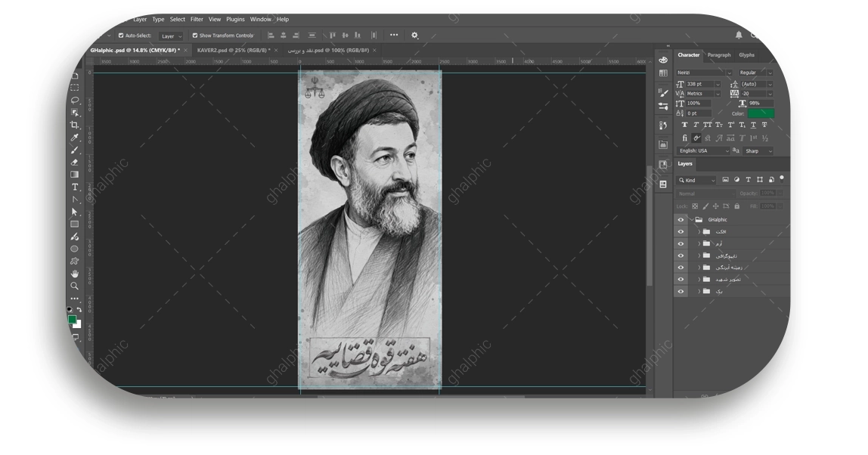Toggle the Auto-Select checkbox

[121, 36]
